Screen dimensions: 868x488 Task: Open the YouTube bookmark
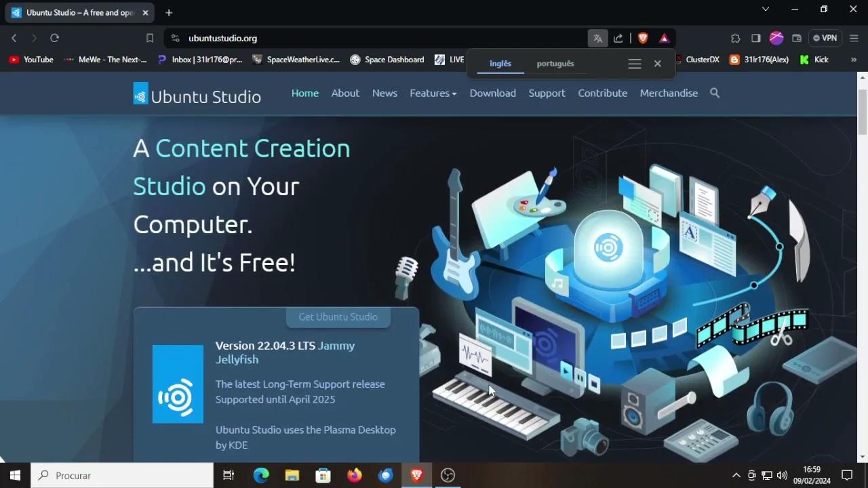coord(31,60)
